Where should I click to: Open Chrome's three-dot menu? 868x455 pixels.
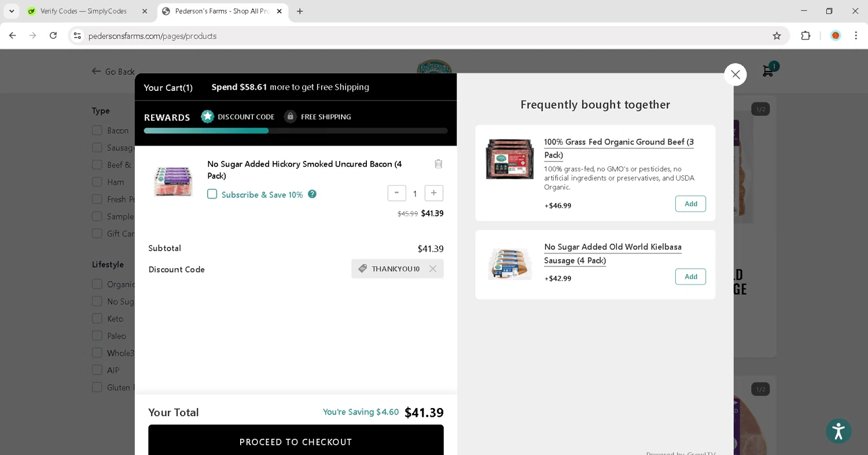click(x=856, y=36)
